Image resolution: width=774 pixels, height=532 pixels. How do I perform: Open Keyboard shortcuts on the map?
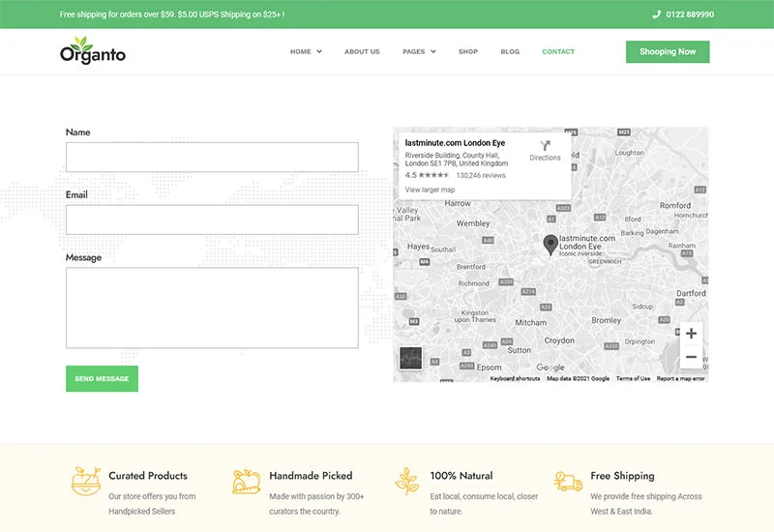(515, 378)
